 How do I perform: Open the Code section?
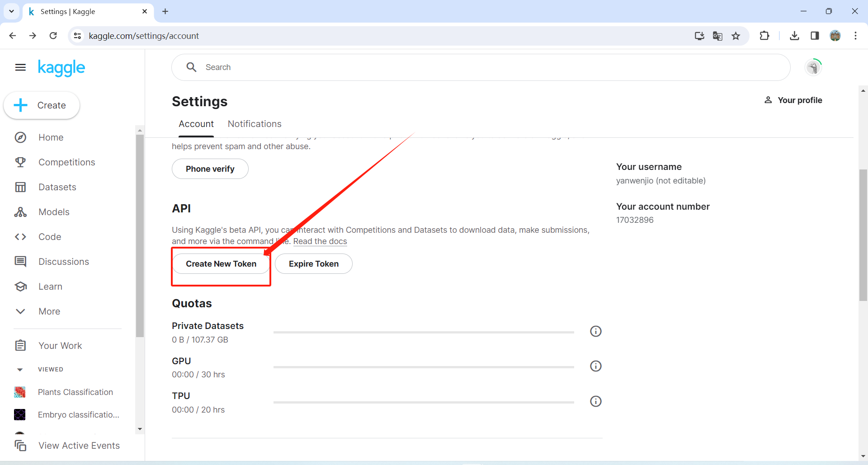50,237
